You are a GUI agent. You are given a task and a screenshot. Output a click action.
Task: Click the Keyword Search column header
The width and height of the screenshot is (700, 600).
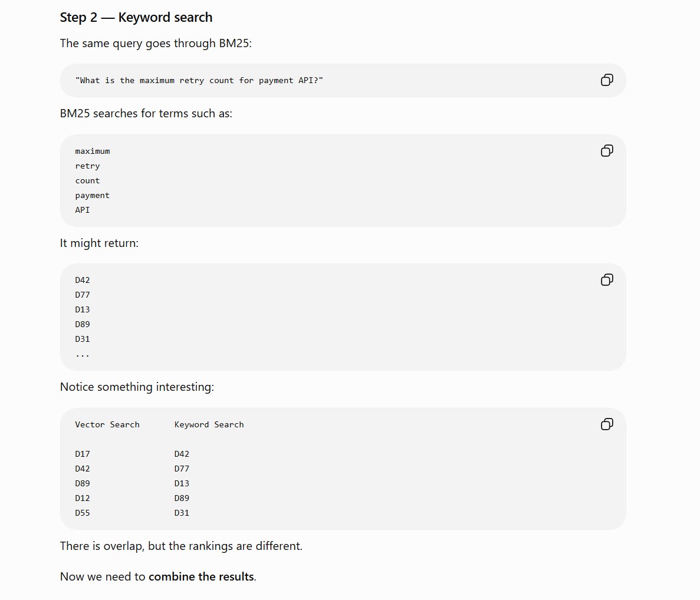(x=209, y=425)
